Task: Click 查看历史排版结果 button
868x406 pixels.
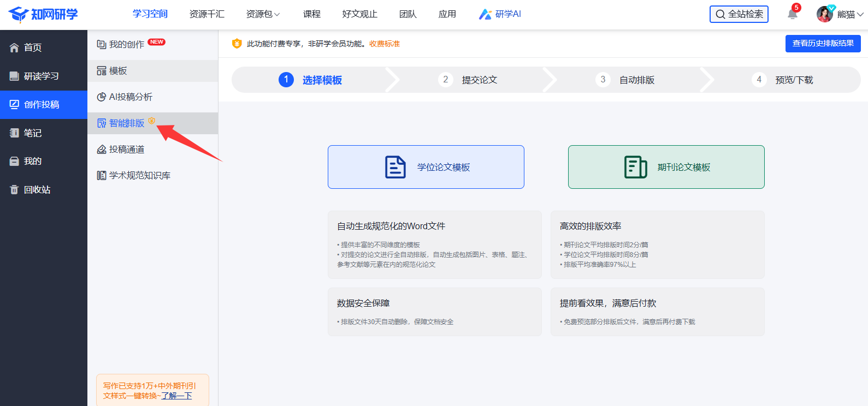Action: click(x=823, y=44)
